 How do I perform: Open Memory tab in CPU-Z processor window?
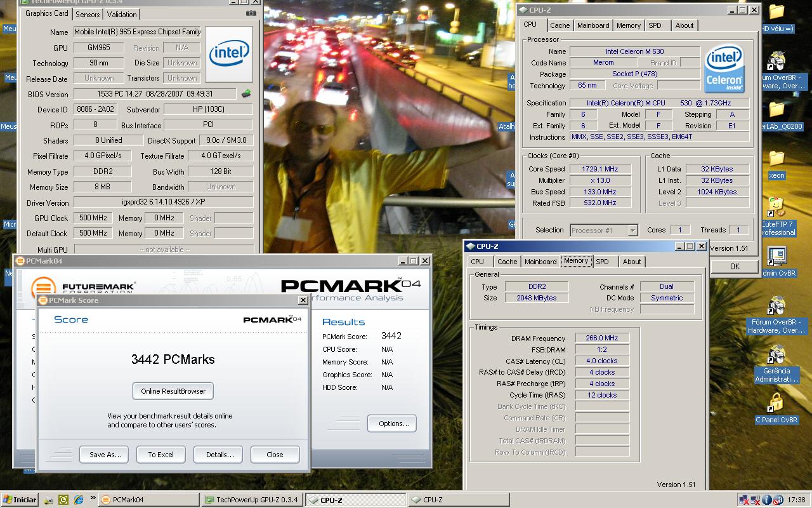[628, 25]
